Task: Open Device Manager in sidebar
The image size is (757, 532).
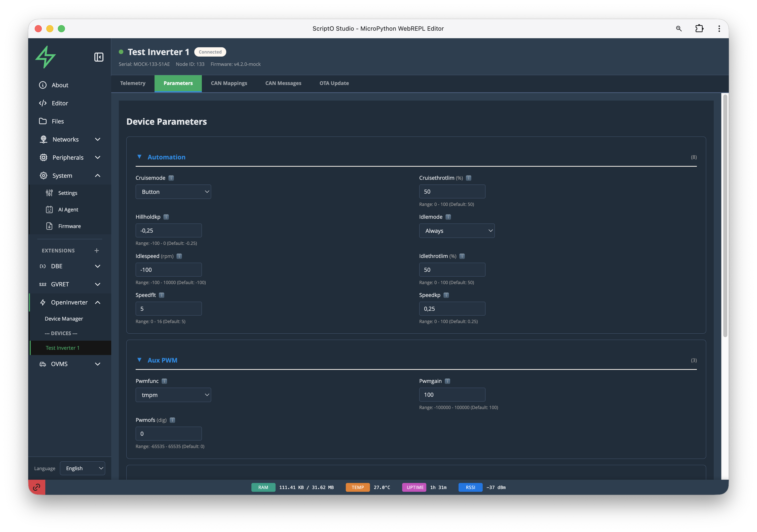Action: click(x=64, y=319)
